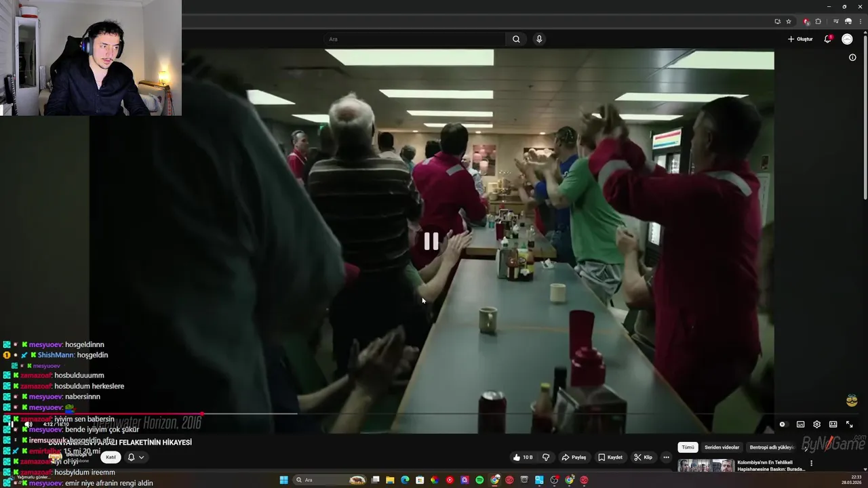Screen dimensions: 868x488
Task: Click the Oluştur create button
Action: pos(800,39)
